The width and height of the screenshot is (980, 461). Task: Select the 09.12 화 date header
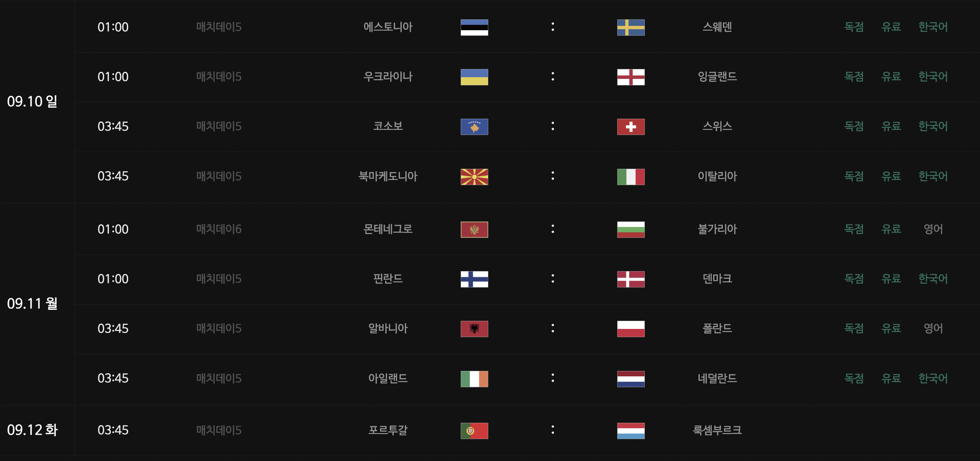pos(32,430)
